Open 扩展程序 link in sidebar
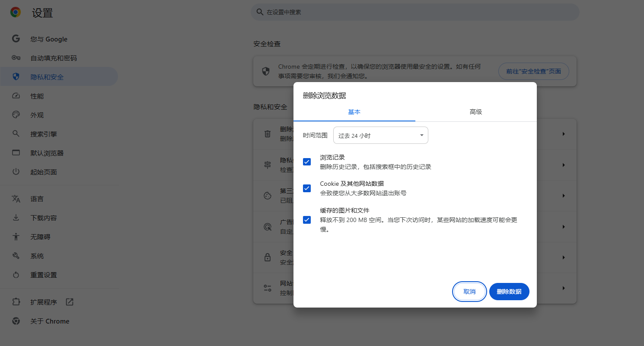This screenshot has height=346, width=644. pyautogui.click(x=59, y=302)
